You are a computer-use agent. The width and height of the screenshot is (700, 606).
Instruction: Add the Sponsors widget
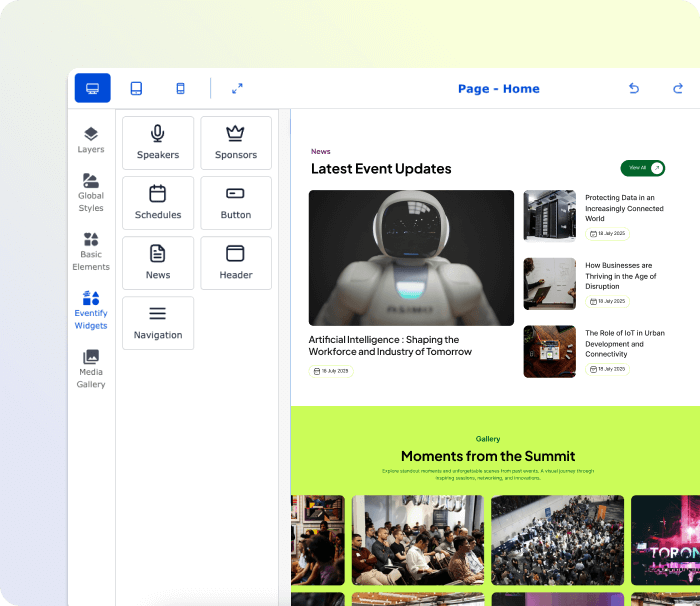click(x=236, y=143)
